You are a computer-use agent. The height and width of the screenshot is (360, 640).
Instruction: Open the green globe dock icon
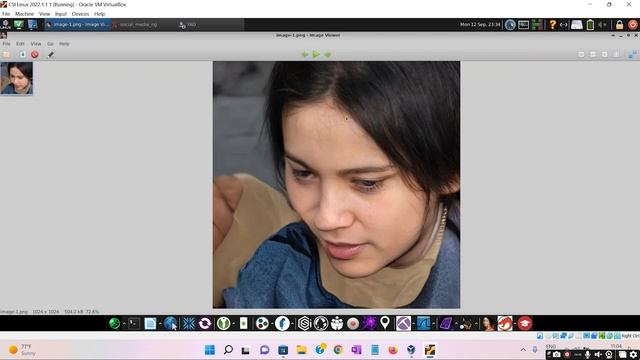click(x=114, y=323)
